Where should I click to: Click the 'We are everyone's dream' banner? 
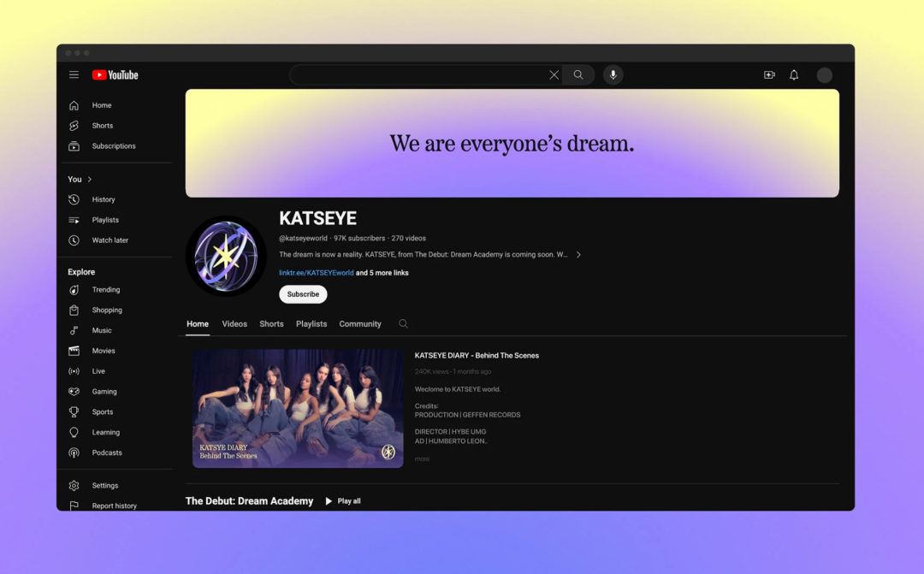pos(512,143)
